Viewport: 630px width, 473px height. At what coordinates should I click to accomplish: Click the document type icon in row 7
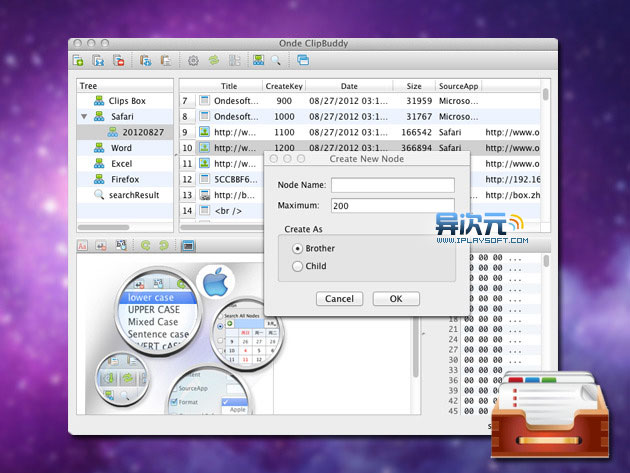point(205,100)
